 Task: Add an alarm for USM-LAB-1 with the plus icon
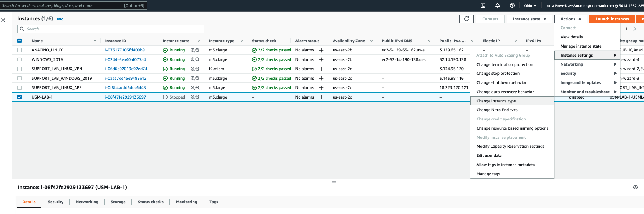click(321, 97)
